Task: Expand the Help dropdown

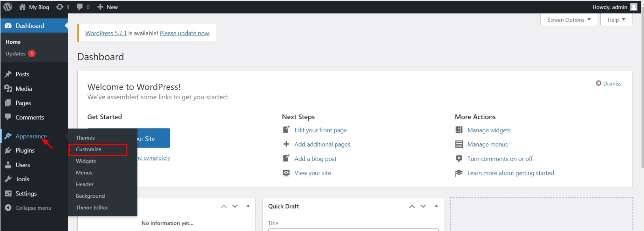Action: 616,20
